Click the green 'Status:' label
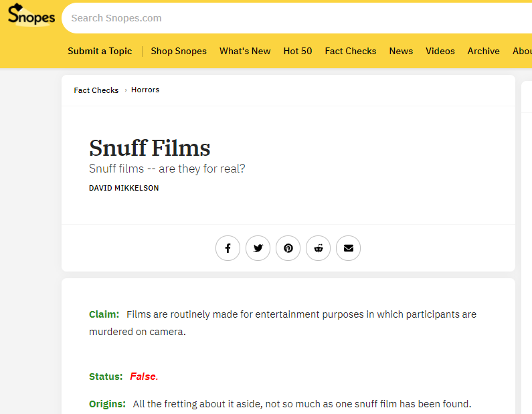 point(106,377)
